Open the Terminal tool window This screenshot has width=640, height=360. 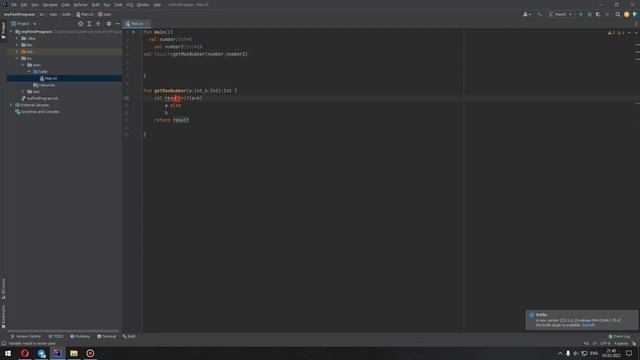[107, 336]
